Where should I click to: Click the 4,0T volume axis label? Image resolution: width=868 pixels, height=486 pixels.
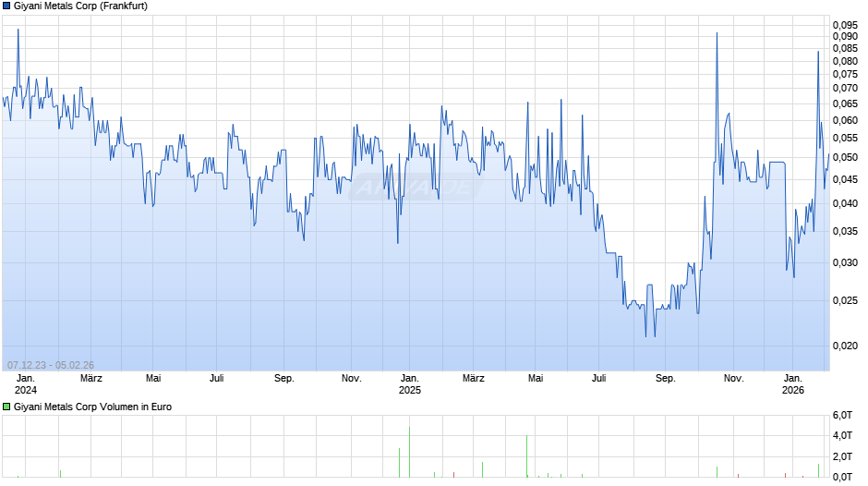842,435
